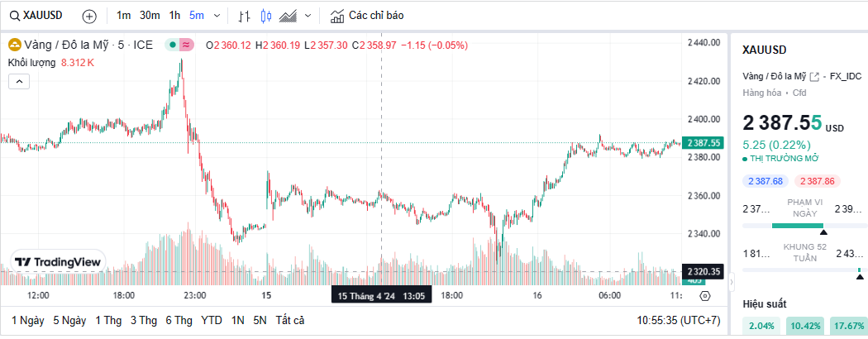The width and height of the screenshot is (868, 339).
Task: Click the UTC+7 timezone clock
Action: pos(679,320)
